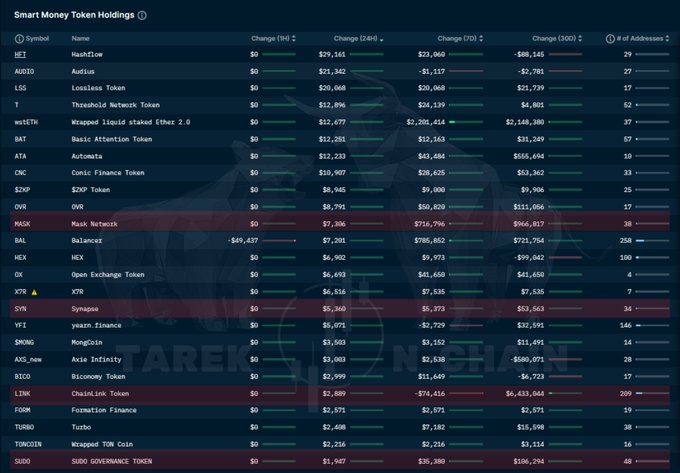Click the Balancer name cell
Image resolution: width=680 pixels, height=473 pixels.
87,241
